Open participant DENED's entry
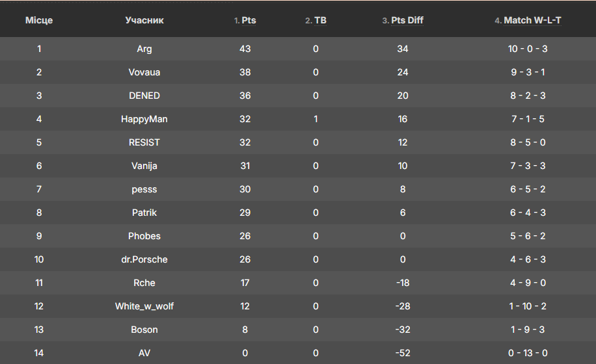 144,96
